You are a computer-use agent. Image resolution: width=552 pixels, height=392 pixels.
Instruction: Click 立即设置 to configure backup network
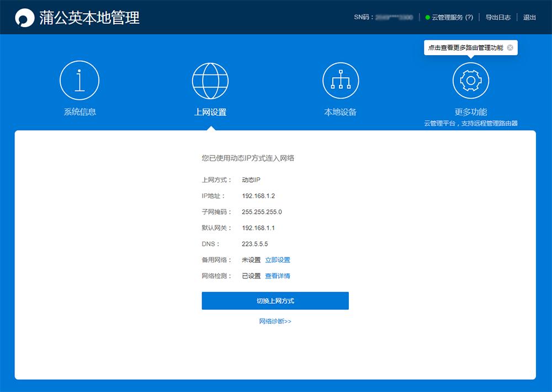point(279,260)
